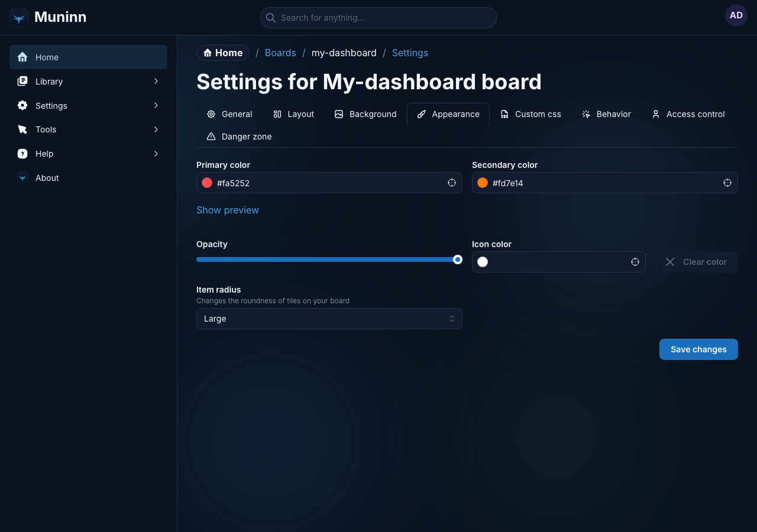Click the white icon color swatch

pos(483,262)
